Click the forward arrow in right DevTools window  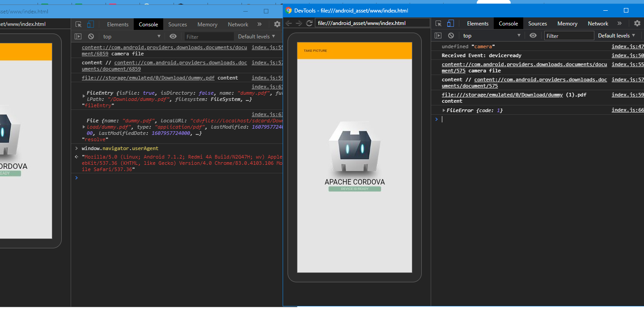[x=299, y=23]
